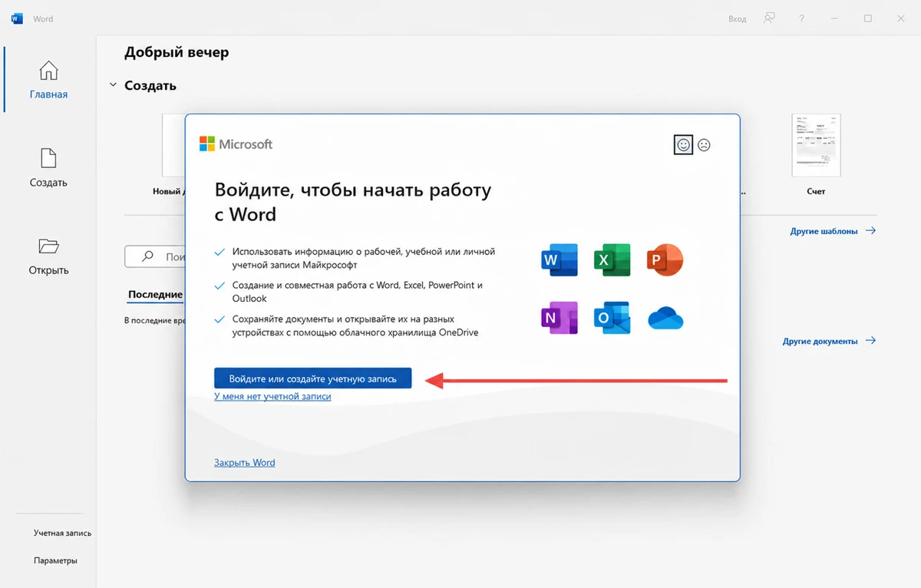Click Вход sign-in in title bar
921x588 pixels.
click(x=737, y=19)
